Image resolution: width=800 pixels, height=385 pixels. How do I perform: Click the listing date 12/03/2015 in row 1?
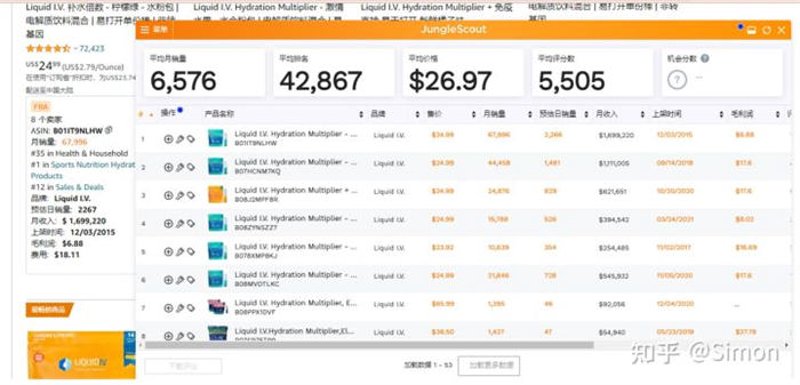tap(673, 135)
